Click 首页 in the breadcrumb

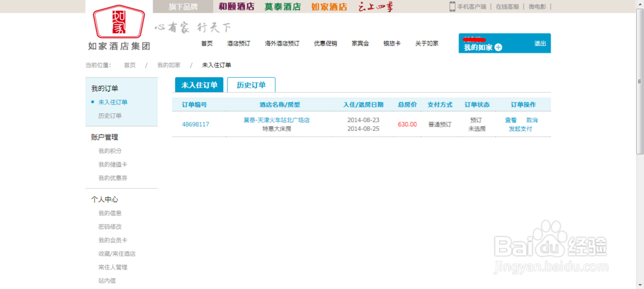coord(130,65)
